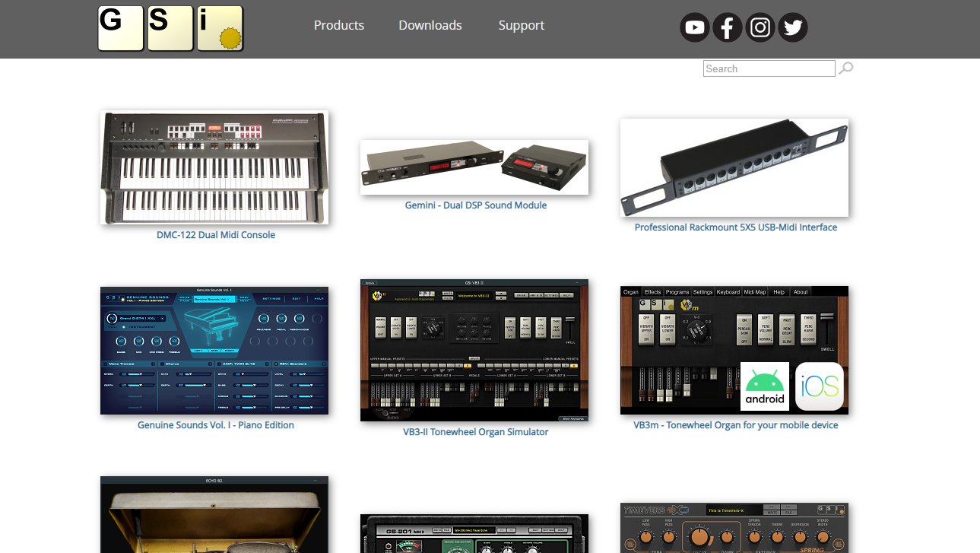Click the Gemini sound module thumbnail
Image resolution: width=980 pixels, height=553 pixels.
tap(474, 167)
